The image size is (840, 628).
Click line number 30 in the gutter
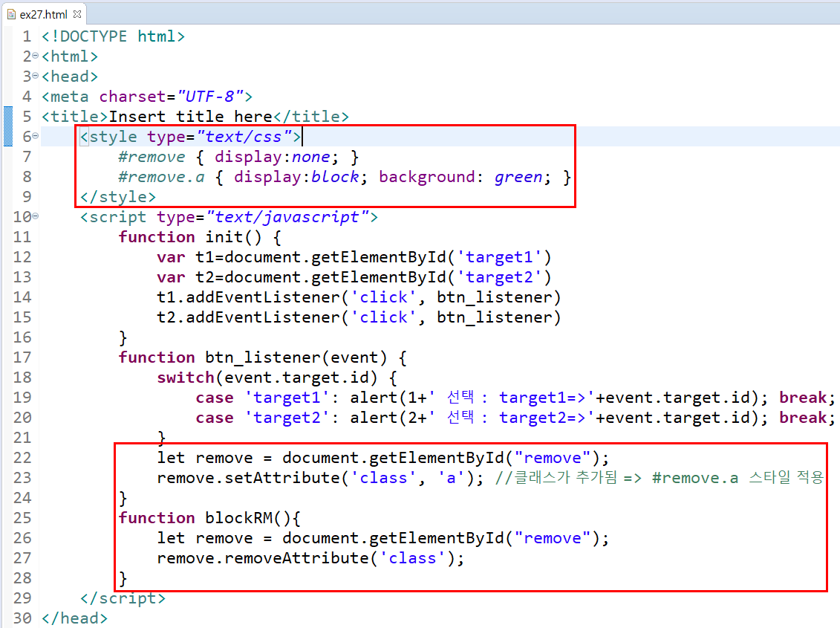pos(22,618)
